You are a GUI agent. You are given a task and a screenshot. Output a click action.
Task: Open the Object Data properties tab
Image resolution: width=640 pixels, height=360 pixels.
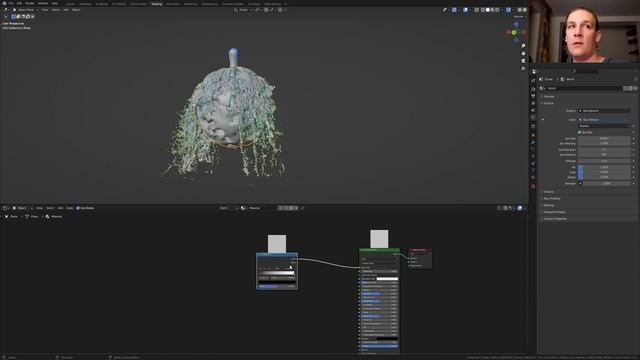point(533,171)
